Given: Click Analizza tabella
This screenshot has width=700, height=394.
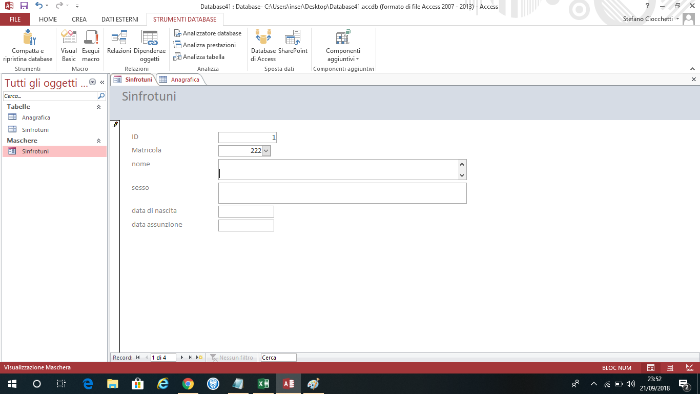Looking at the screenshot, I should pyautogui.click(x=199, y=57).
